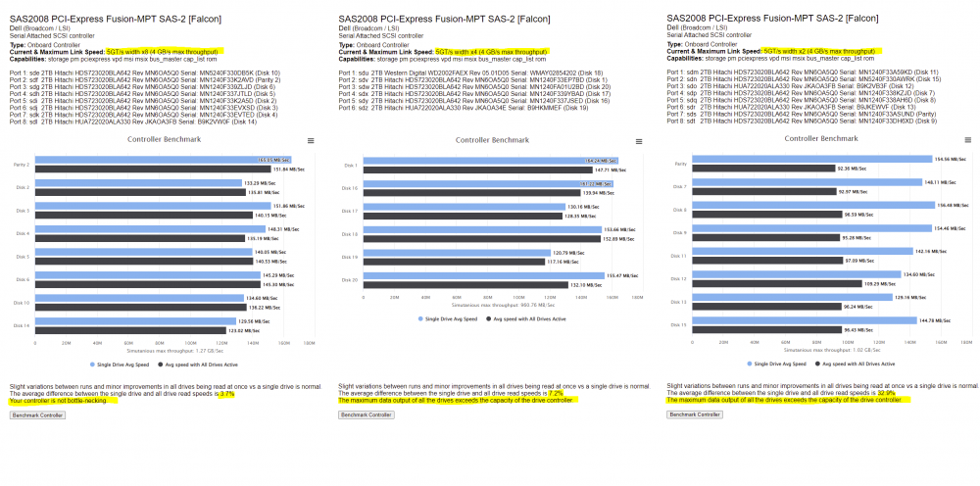Select Port 1 sdu Western Digital row (Disk 18)

[x=470, y=73]
